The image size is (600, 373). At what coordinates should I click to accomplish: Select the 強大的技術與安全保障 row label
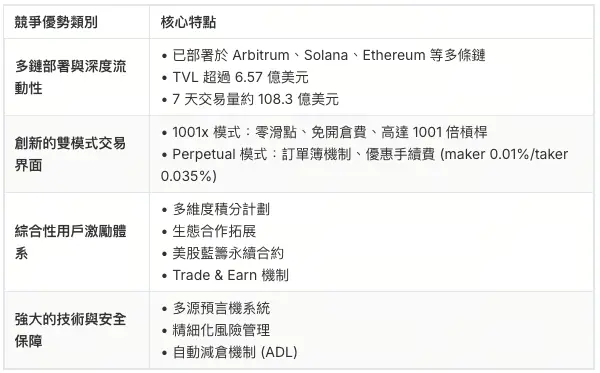(70, 330)
